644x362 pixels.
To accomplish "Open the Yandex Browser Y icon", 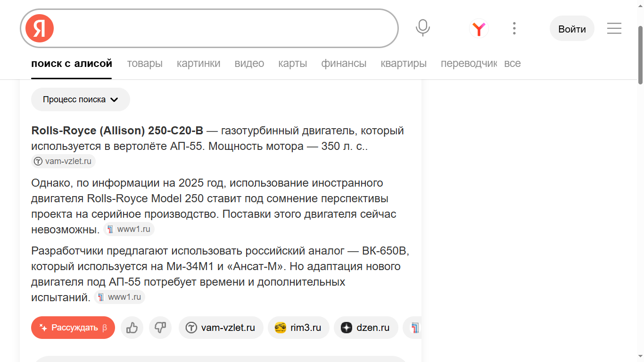I will coord(479,29).
